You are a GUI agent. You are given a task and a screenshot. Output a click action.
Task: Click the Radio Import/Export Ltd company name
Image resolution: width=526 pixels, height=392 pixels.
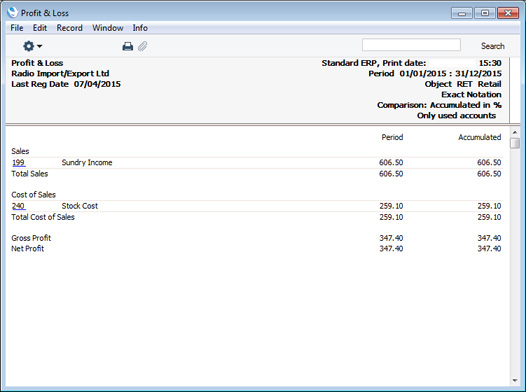60,73
